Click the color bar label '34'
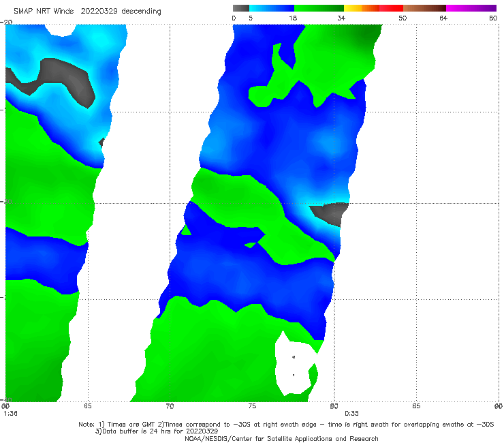 click(x=341, y=18)
